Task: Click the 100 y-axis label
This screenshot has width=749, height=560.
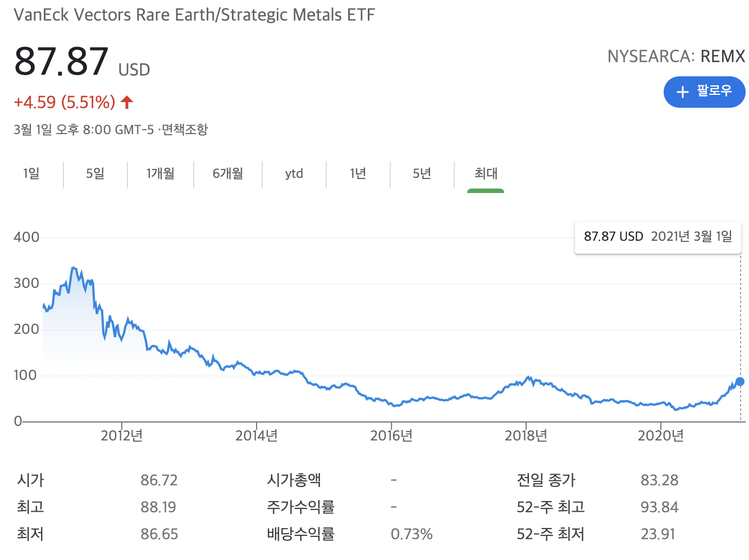Action: click(26, 375)
